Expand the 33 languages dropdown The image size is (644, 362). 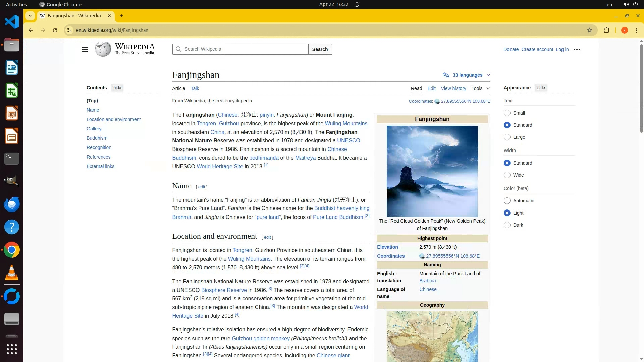pos(467,75)
